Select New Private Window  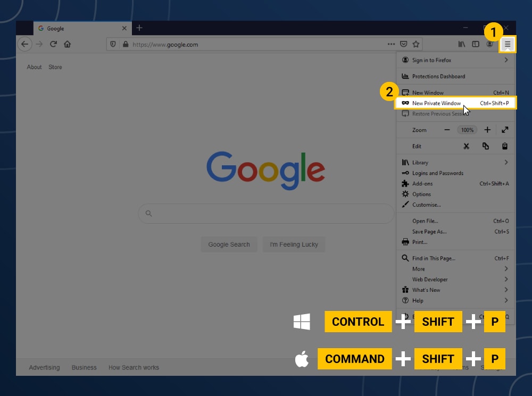click(x=455, y=103)
